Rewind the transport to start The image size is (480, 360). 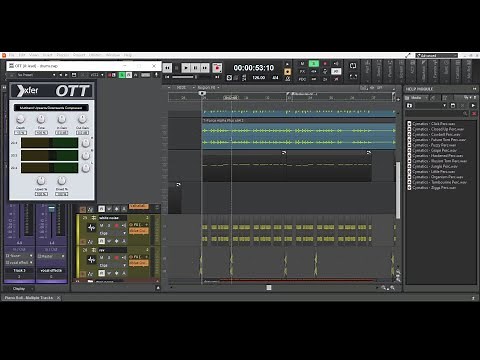(x=167, y=68)
